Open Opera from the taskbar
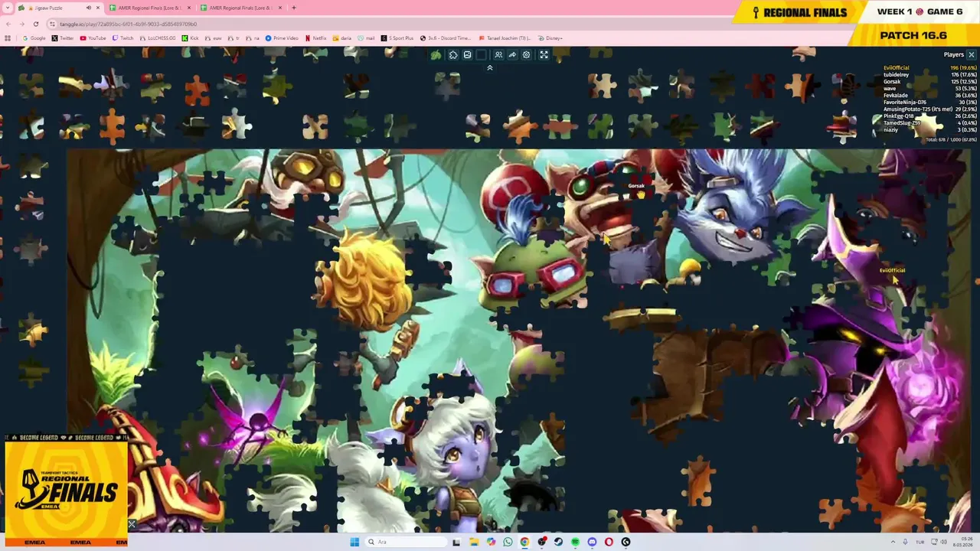980x551 pixels. point(609,542)
